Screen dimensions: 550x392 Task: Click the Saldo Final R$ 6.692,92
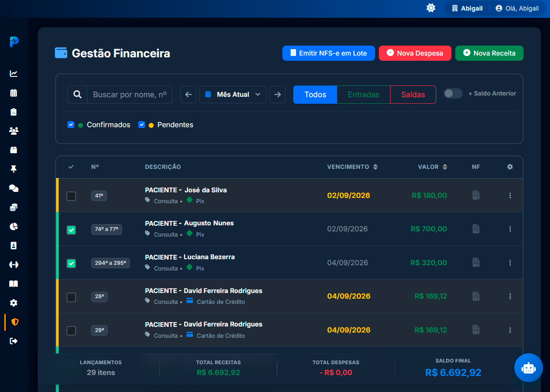453,372
